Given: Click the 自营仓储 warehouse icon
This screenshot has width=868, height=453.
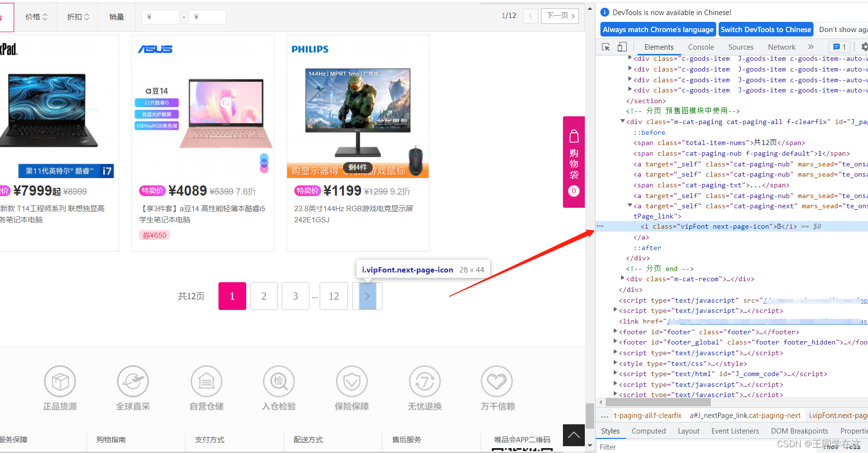Looking at the screenshot, I should [x=206, y=381].
